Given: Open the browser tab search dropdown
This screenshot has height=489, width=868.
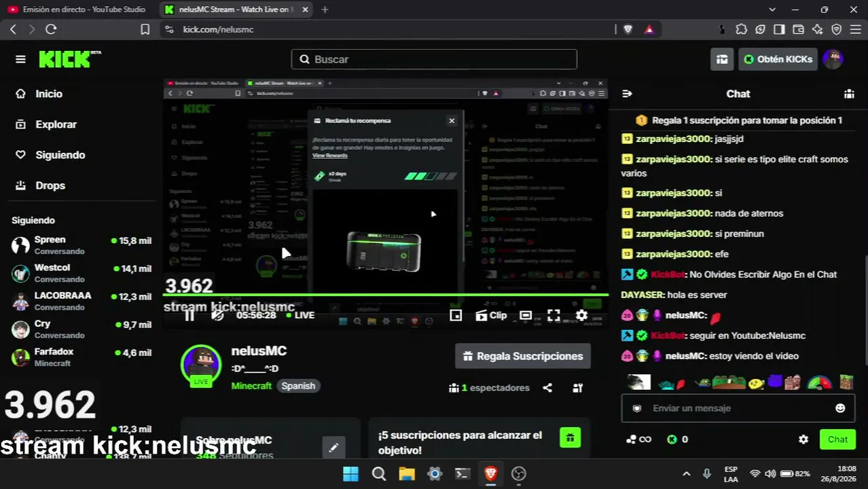Looking at the screenshot, I should [772, 10].
